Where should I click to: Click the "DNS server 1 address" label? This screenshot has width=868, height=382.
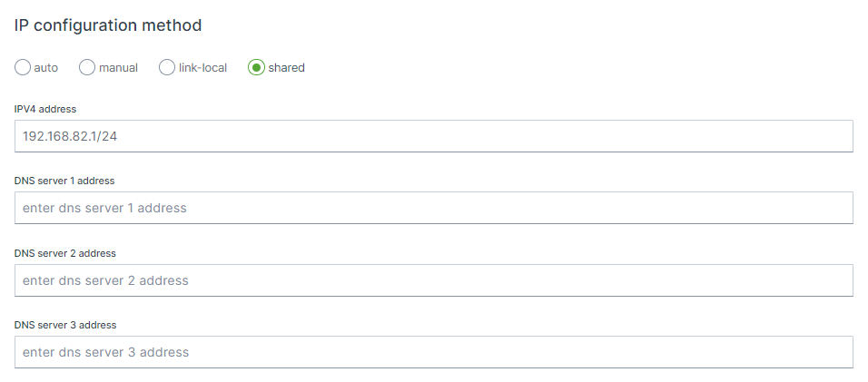coord(64,181)
